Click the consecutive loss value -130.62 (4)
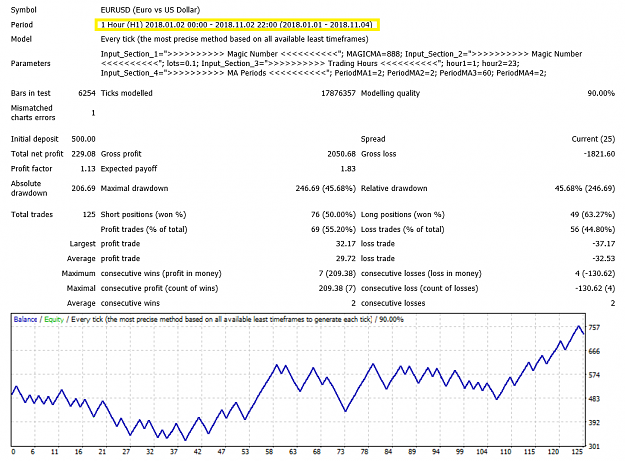 click(595, 288)
